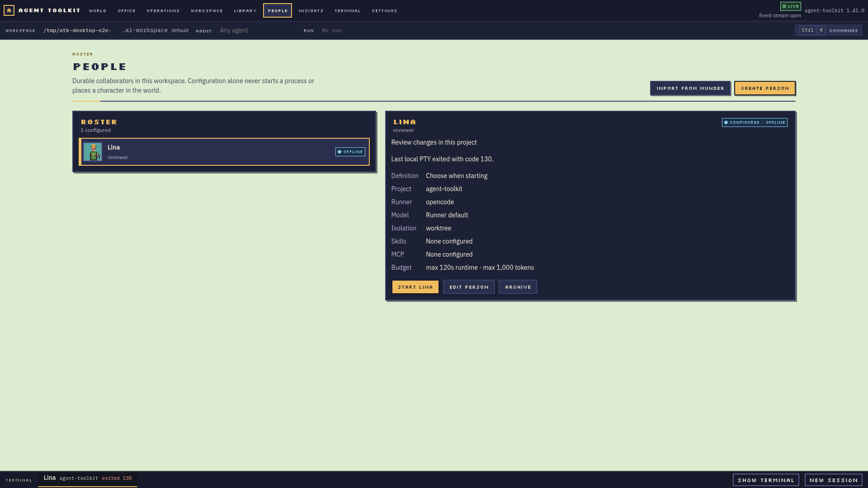This screenshot has width=868, height=488.
Task: Click the Show Terminal button
Action: point(766,480)
